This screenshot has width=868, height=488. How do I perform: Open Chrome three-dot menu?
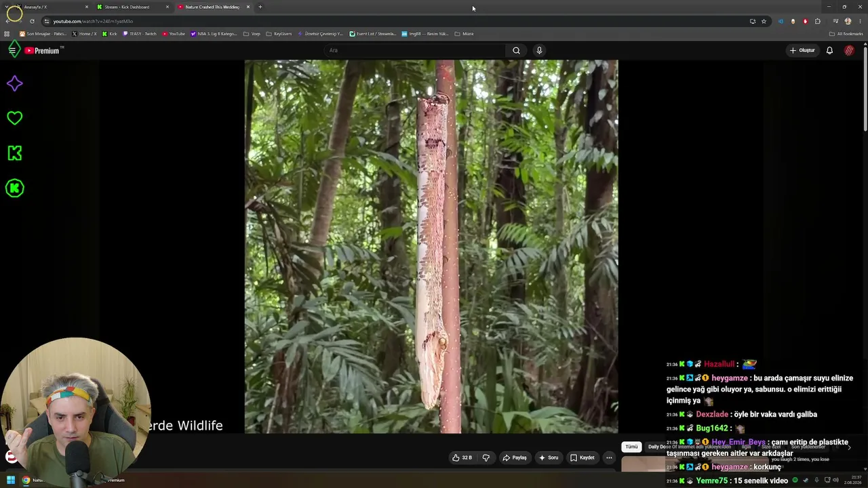pyautogui.click(x=859, y=21)
